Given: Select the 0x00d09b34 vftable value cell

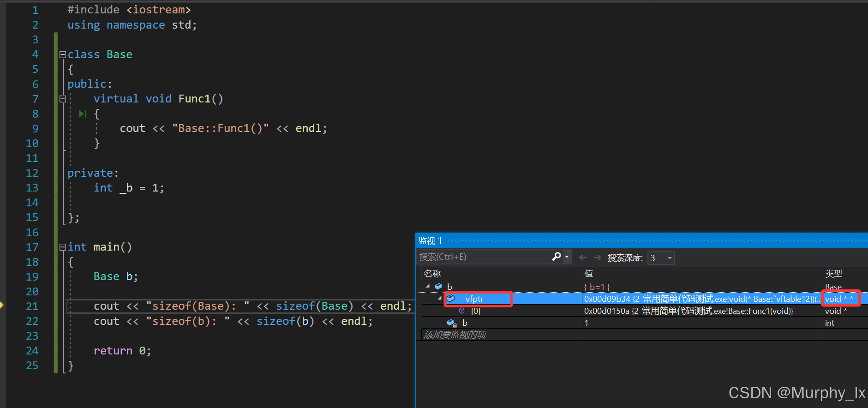Looking at the screenshot, I should 702,299.
